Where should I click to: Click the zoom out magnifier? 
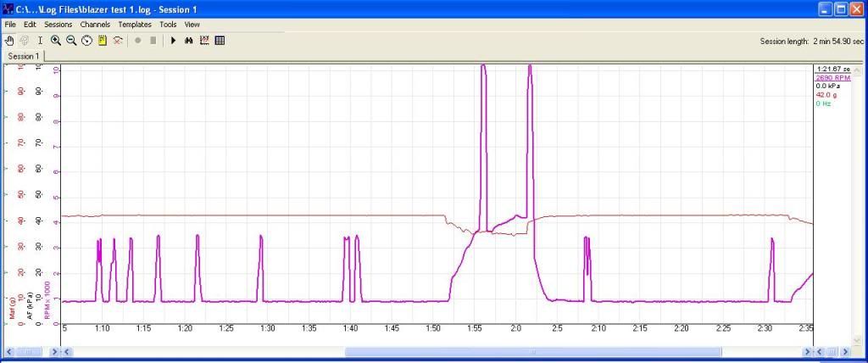pos(71,40)
